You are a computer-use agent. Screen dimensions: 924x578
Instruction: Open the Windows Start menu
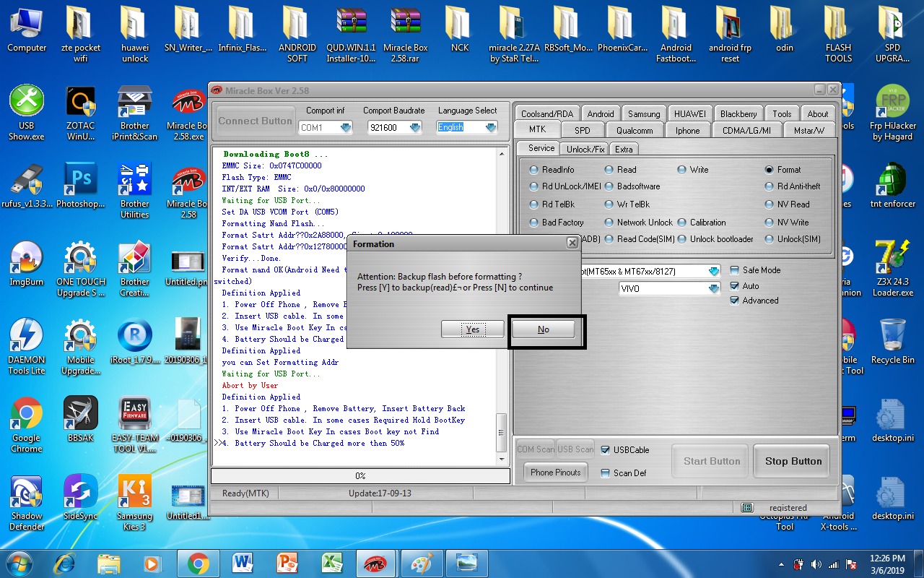click(19, 563)
